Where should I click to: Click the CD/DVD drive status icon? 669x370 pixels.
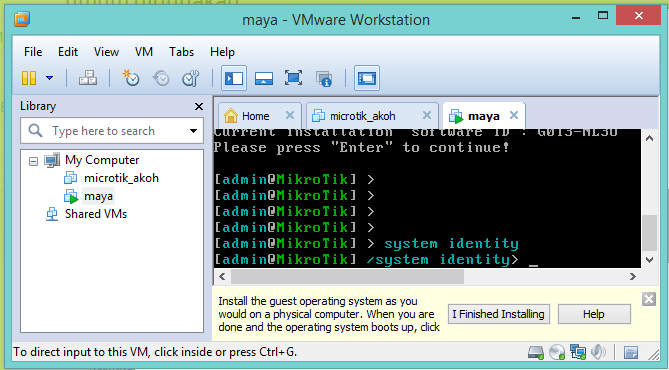point(557,352)
